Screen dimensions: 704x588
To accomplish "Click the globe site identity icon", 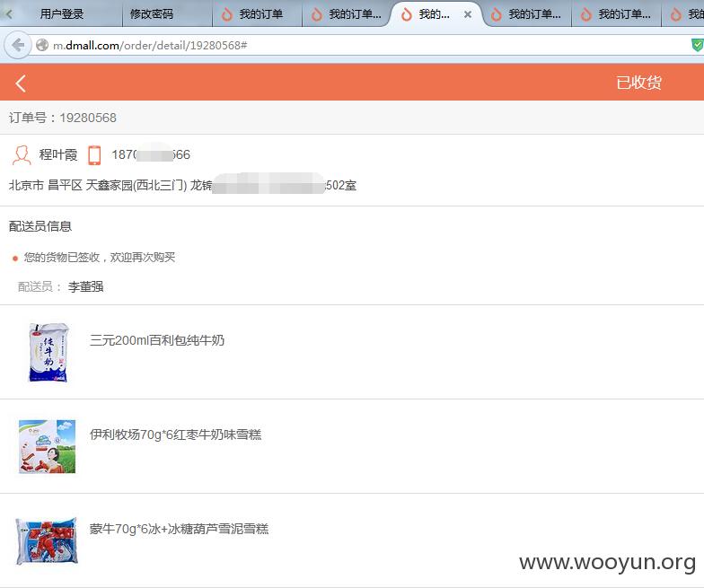I will click(42, 45).
